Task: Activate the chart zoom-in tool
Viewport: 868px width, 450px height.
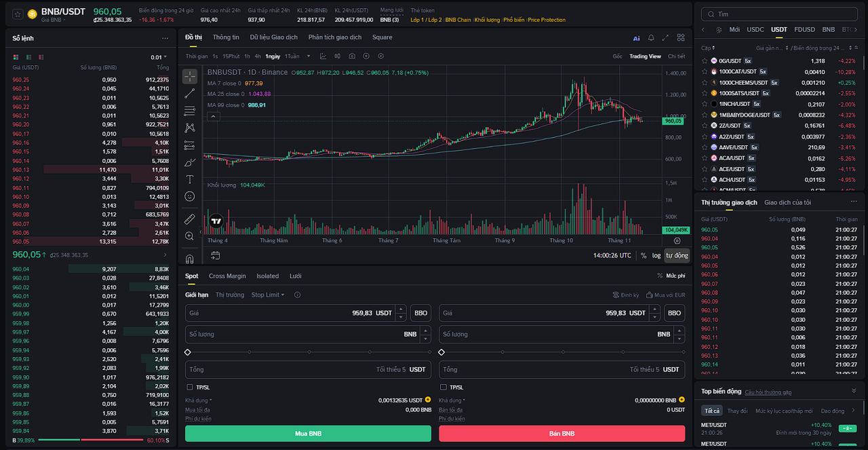Action: click(x=189, y=236)
